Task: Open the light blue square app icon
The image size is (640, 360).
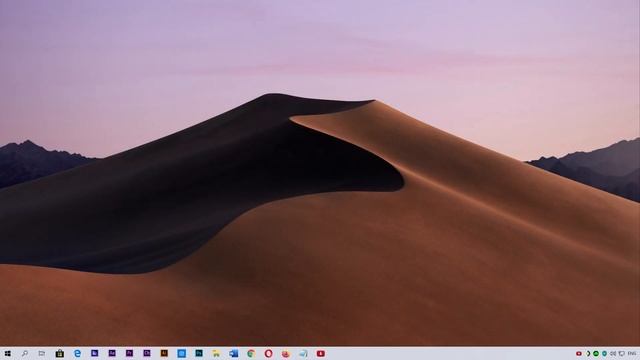Action: (x=182, y=353)
